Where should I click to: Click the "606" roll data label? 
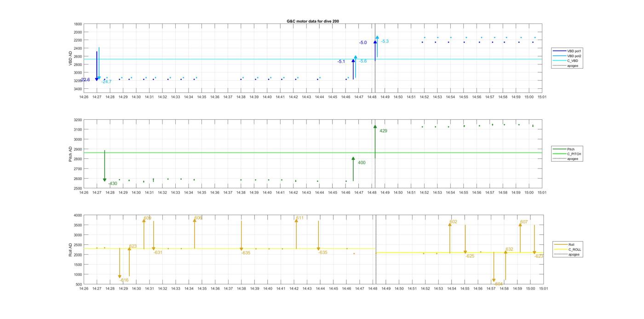coord(198,218)
